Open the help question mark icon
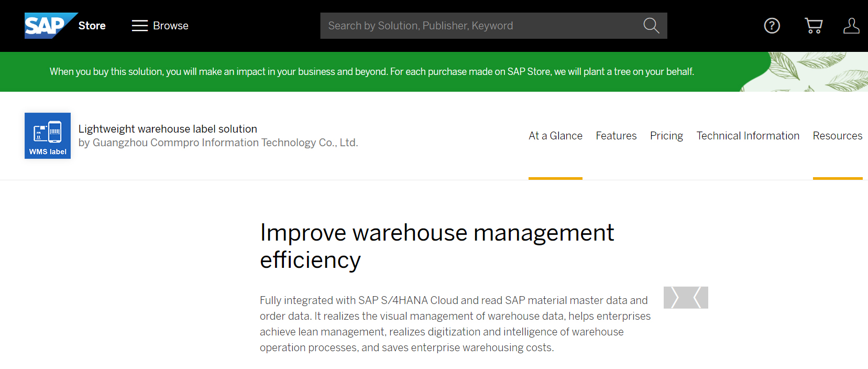The width and height of the screenshot is (868, 369). tap(772, 26)
